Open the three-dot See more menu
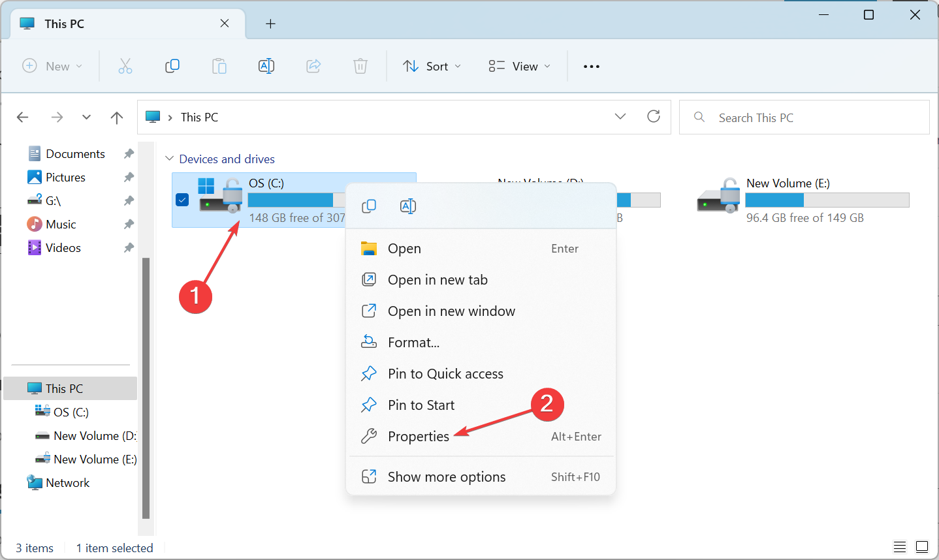This screenshot has width=939, height=560. pyautogui.click(x=592, y=67)
